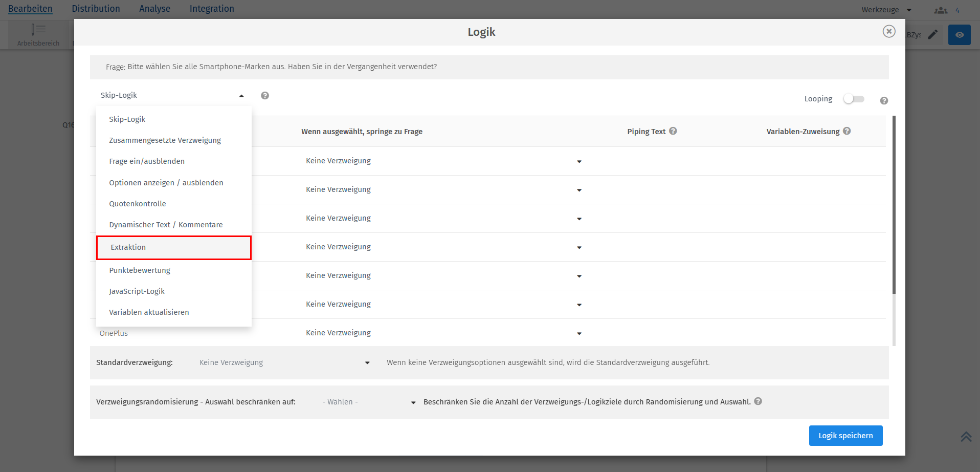
Task: Click help icon beside Skip-Logik dropdown
Action: coord(265,96)
